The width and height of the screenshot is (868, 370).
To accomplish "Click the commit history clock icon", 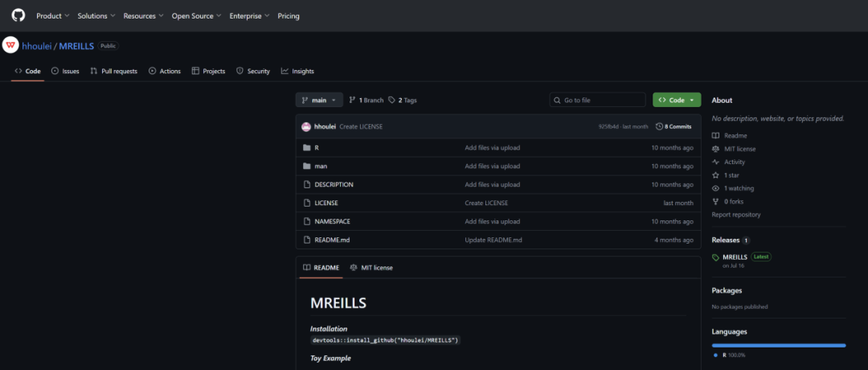I will (660, 126).
